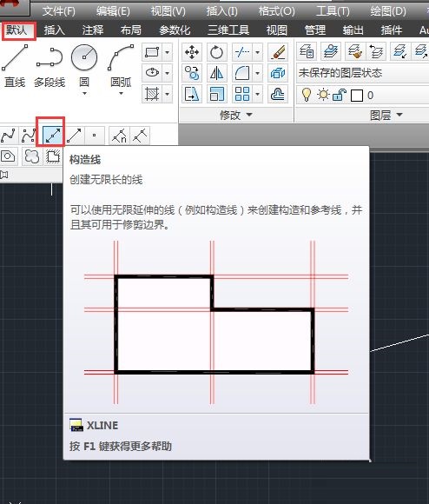
Task: Activate the Offset tool
Action: [x=278, y=94]
